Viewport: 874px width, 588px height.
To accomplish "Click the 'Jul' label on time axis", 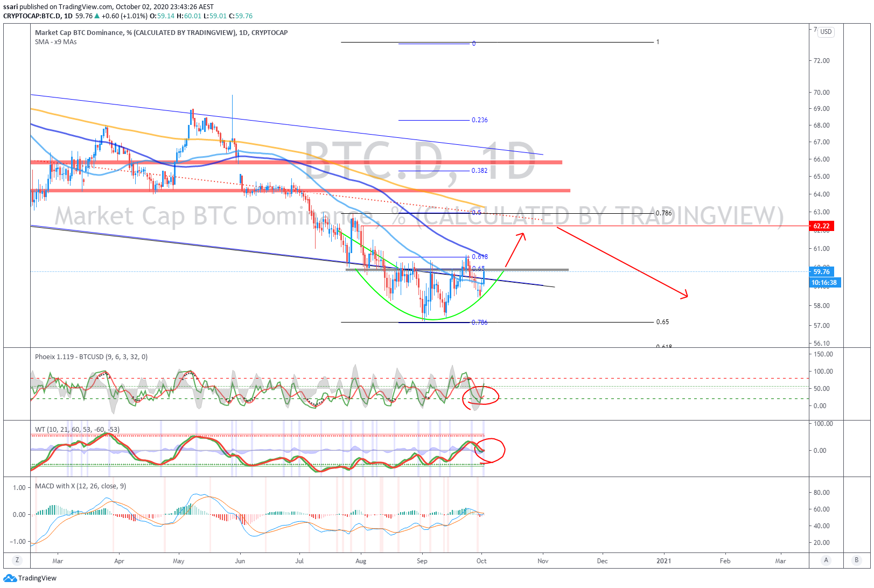I will click(x=299, y=561).
